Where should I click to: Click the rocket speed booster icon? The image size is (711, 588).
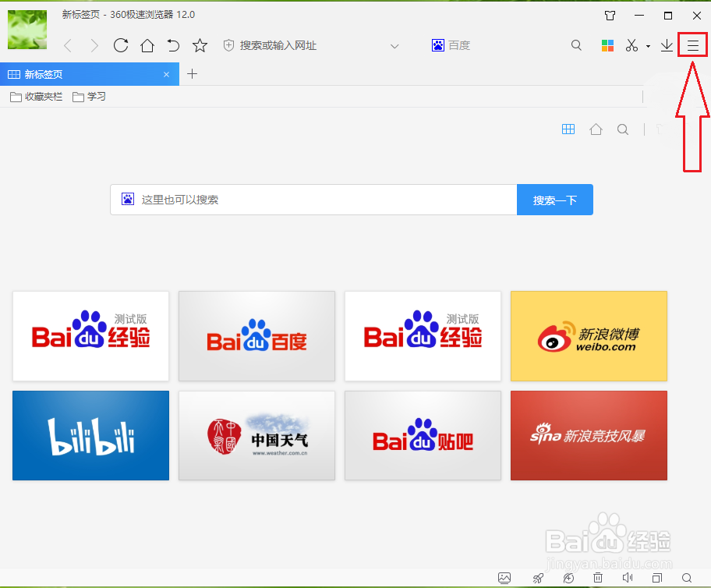[x=538, y=578]
